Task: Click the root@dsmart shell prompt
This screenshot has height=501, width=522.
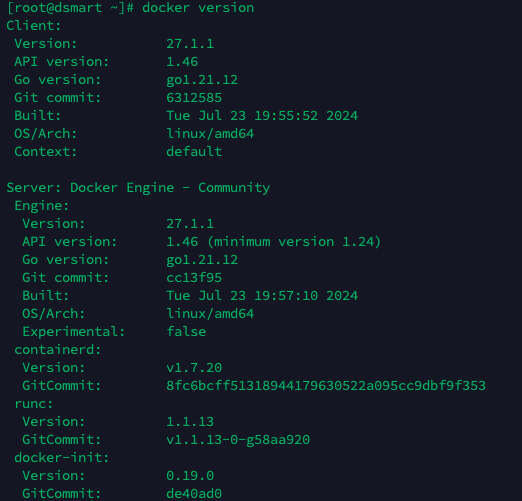Action: (x=70, y=8)
